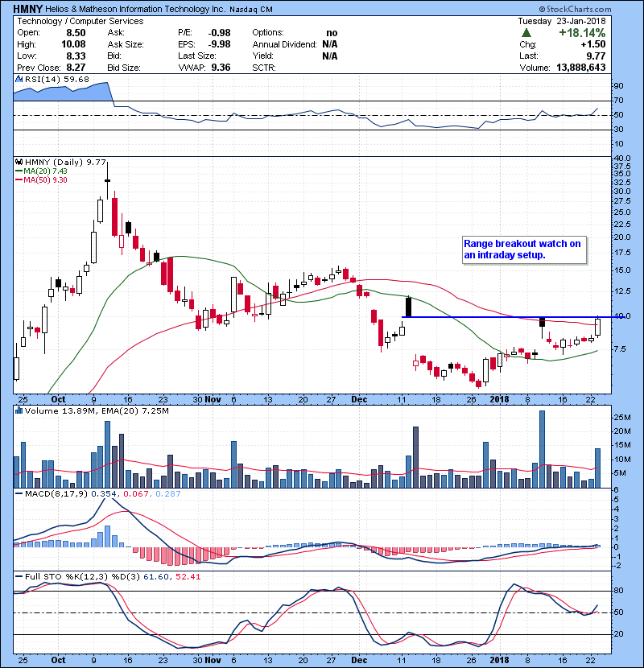The image size is (644, 668).
Task: Click the Volume value 13,888,643
Action: [x=581, y=68]
